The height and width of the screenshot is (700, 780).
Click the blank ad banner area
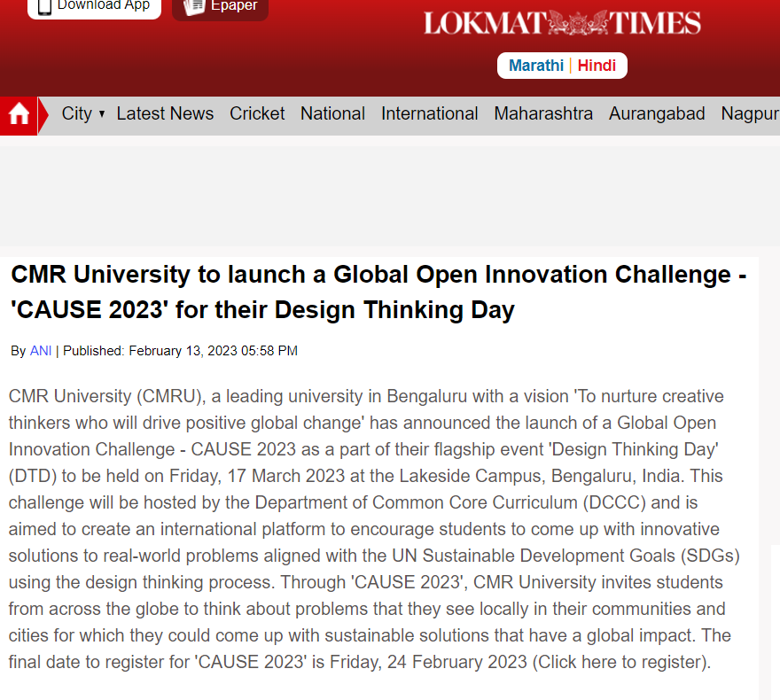tap(390, 195)
